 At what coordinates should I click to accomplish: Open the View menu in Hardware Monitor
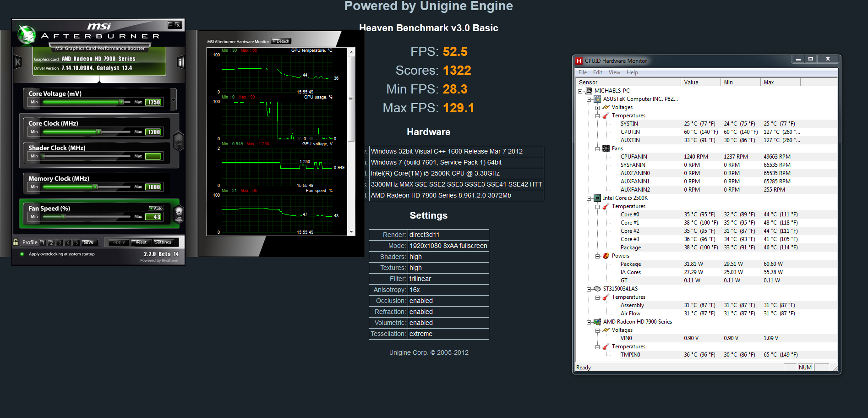[614, 72]
